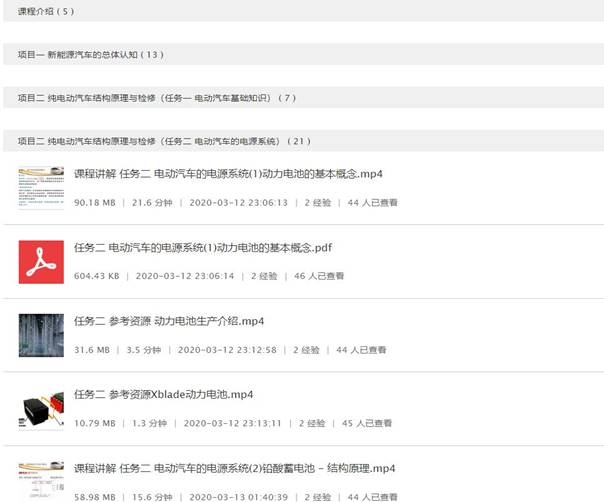Open thumbnail of 动力电池的基本概念 mp4 video
604x502 pixels.
coord(41,188)
